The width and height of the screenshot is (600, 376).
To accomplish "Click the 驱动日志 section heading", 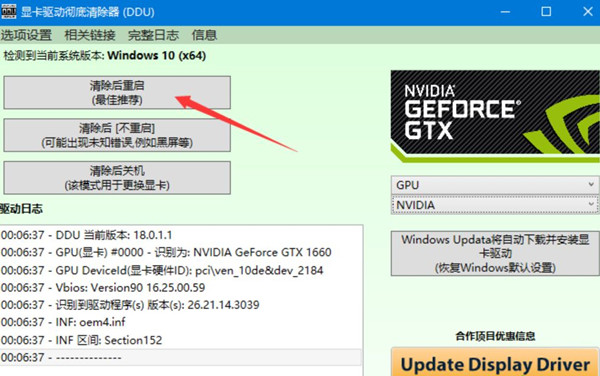I will point(21,209).
